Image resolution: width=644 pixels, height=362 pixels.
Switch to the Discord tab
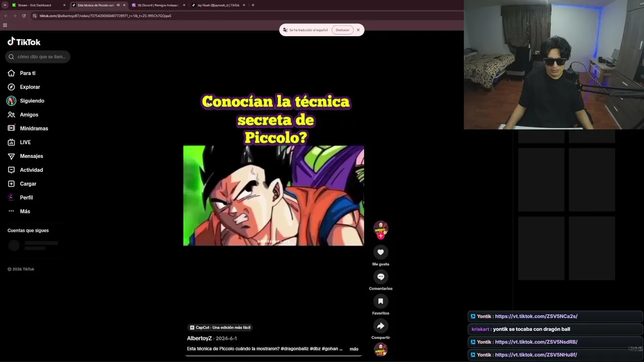[157, 5]
